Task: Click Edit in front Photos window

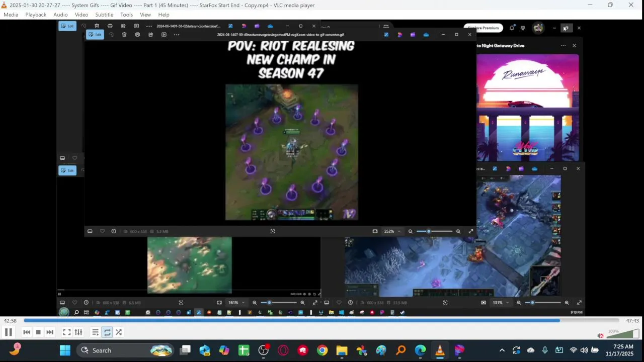Action: coord(95,35)
